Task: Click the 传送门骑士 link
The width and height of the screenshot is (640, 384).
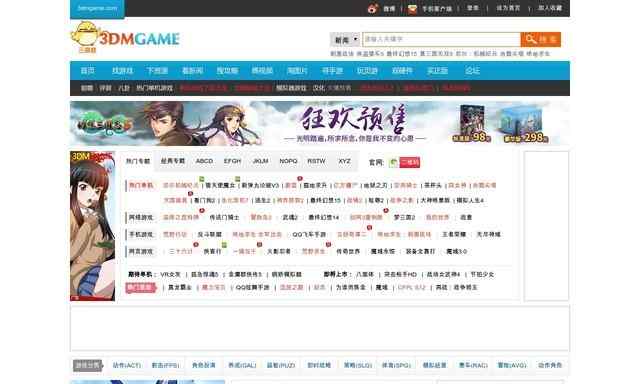Action: tap(224, 218)
